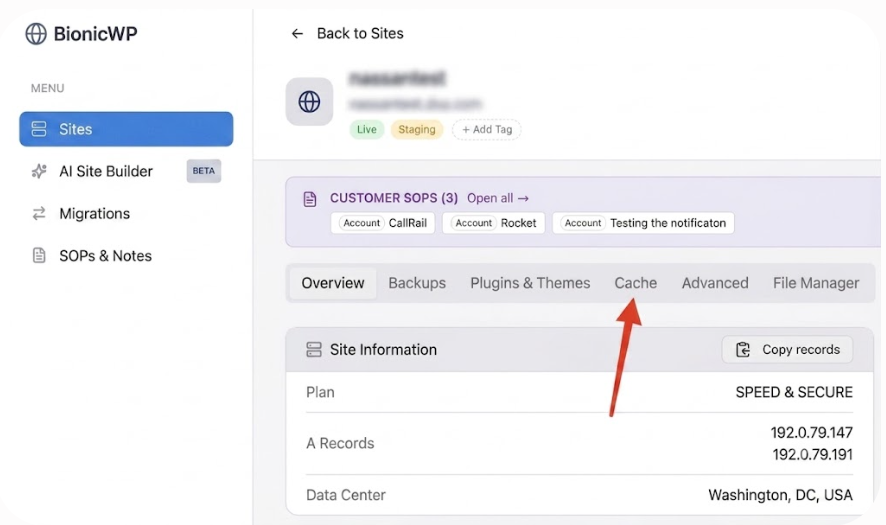Go back via the Back to Sites link
886x525 pixels.
point(360,33)
